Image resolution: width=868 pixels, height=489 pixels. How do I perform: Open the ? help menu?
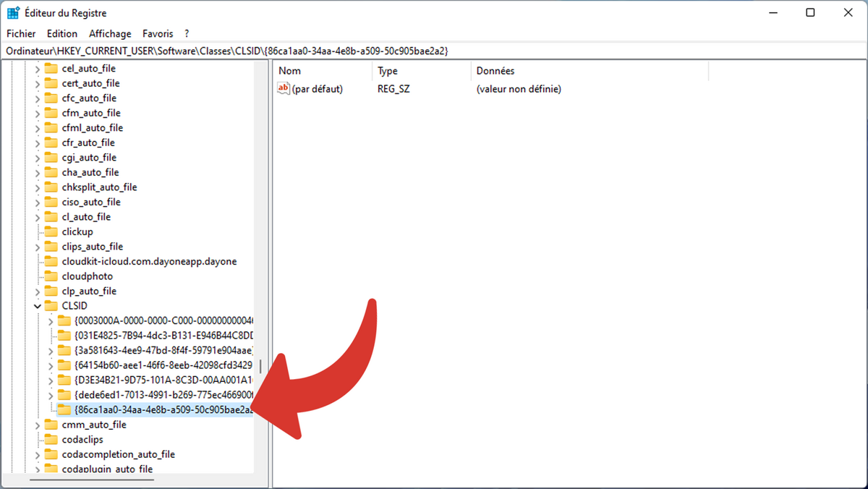point(187,33)
